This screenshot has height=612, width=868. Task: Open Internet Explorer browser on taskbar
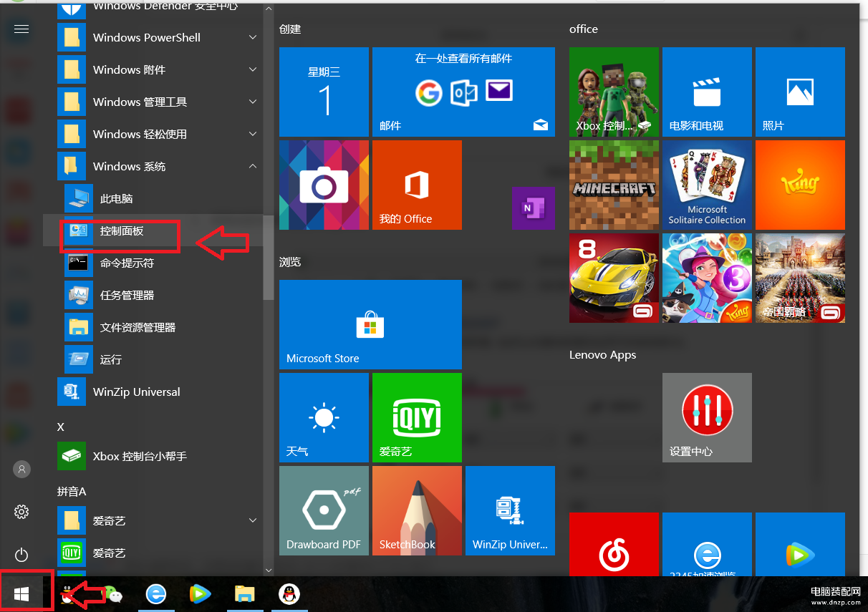[x=156, y=594]
